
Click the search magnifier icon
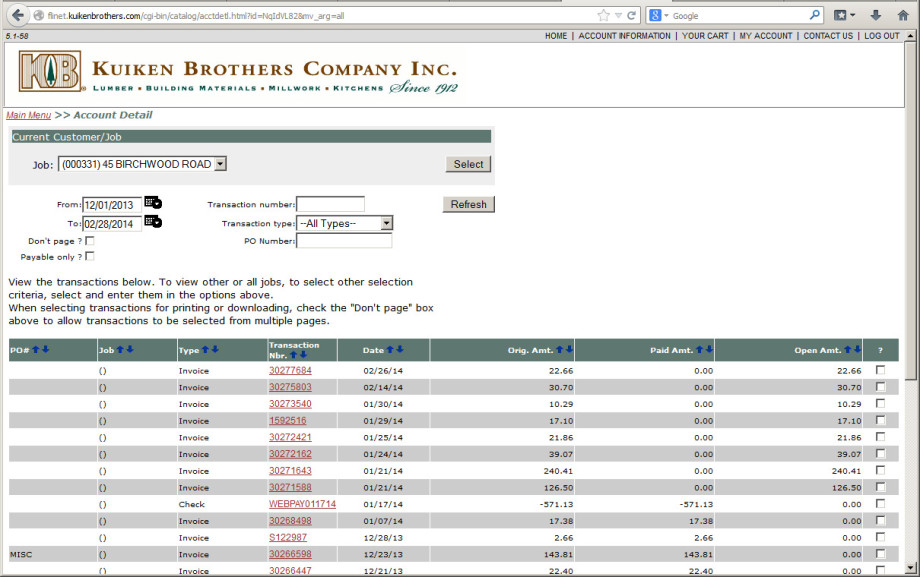click(x=814, y=15)
